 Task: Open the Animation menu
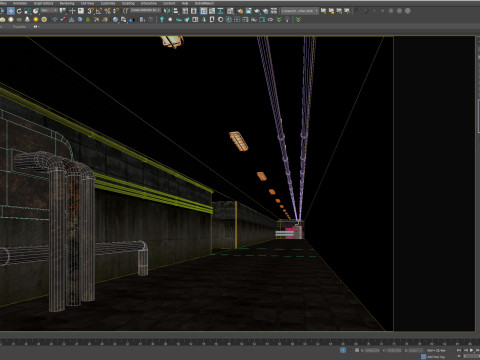(x=20, y=3)
